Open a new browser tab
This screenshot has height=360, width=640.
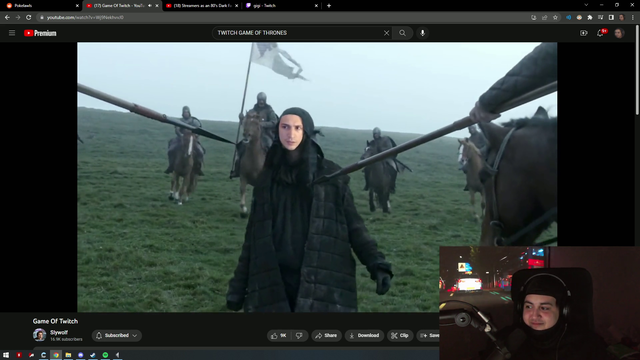[x=329, y=6]
